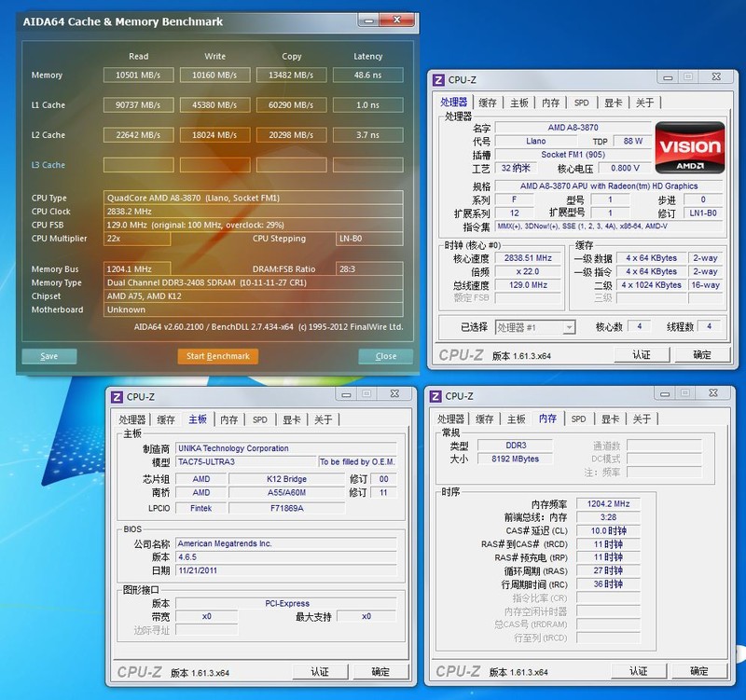Click Save in the AIDA64 benchmark window
746x700 pixels.
coord(49,356)
